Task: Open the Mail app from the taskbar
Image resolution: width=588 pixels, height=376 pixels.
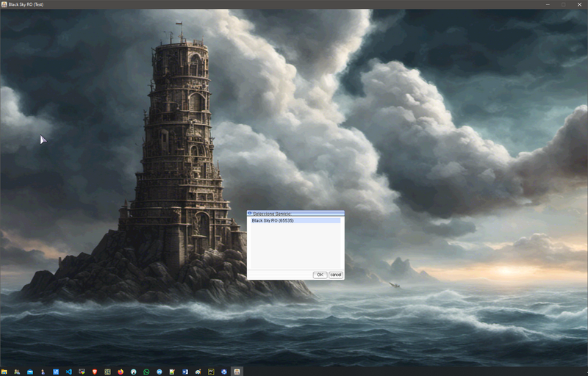Action: click(29, 372)
